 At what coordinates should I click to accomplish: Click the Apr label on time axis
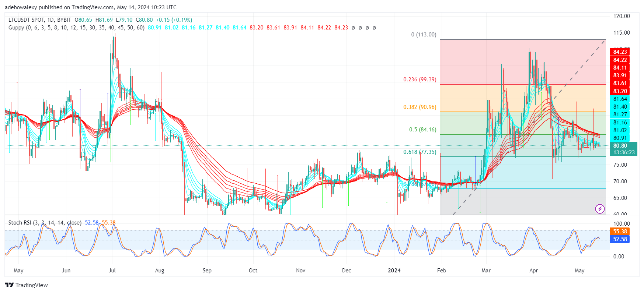click(533, 271)
